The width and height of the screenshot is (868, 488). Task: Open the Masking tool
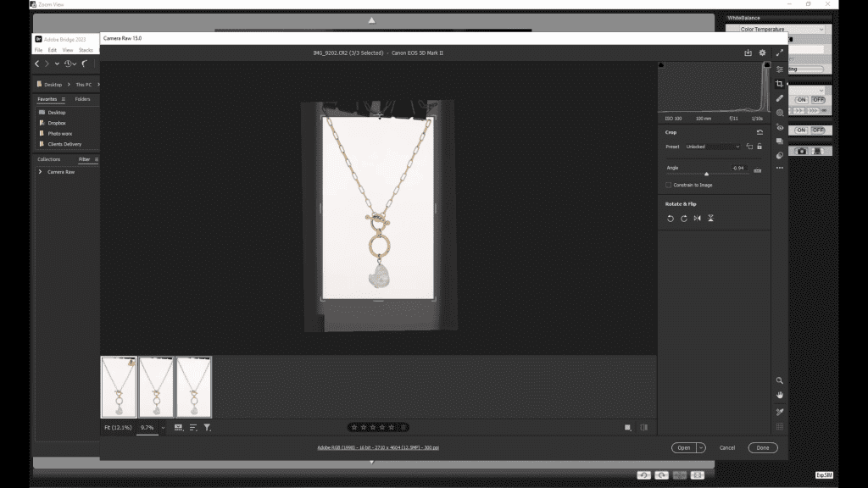pyautogui.click(x=780, y=113)
